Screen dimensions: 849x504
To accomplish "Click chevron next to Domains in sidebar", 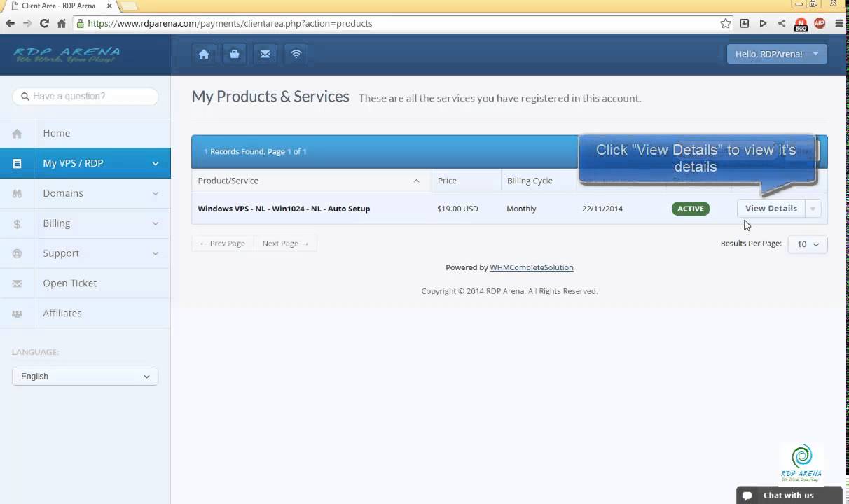I will pyautogui.click(x=156, y=194).
